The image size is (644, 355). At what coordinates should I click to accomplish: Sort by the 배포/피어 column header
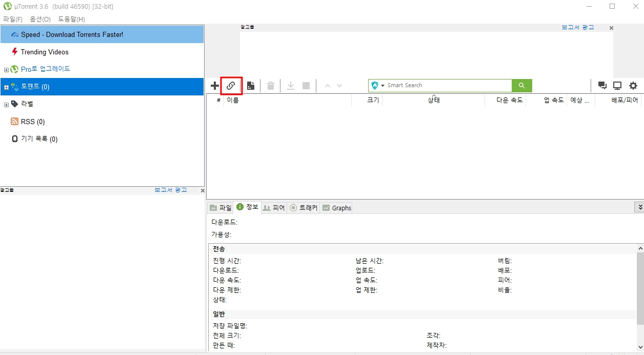(x=619, y=101)
